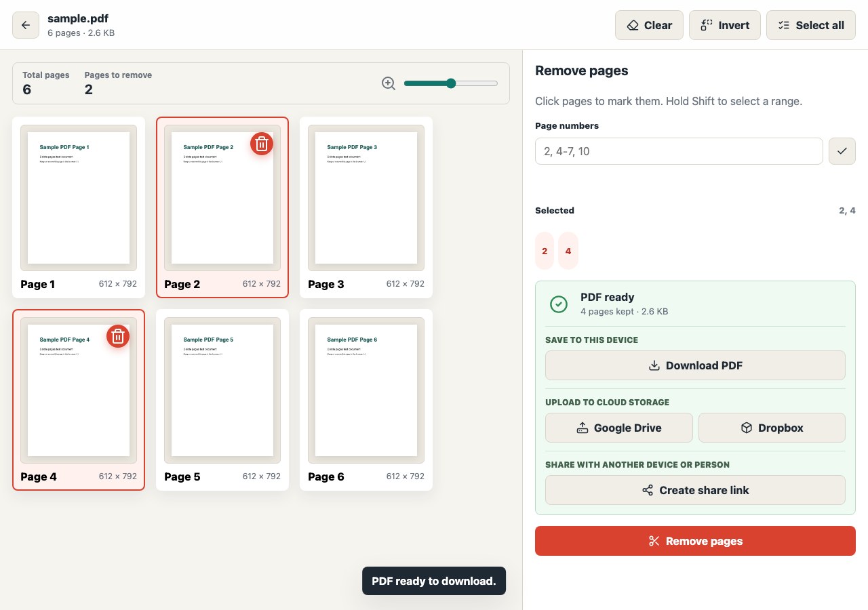Click the 'UPLOAD TO CLOUD STORAGE' label

607,402
